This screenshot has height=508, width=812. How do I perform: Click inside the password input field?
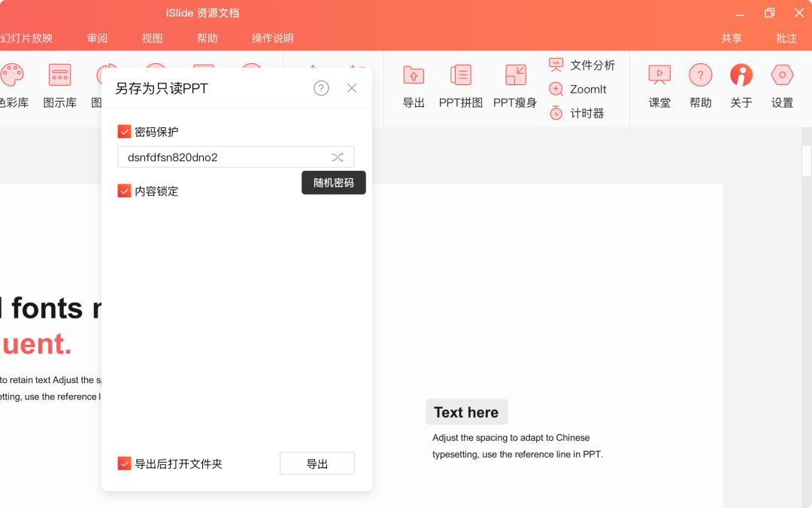click(226, 157)
